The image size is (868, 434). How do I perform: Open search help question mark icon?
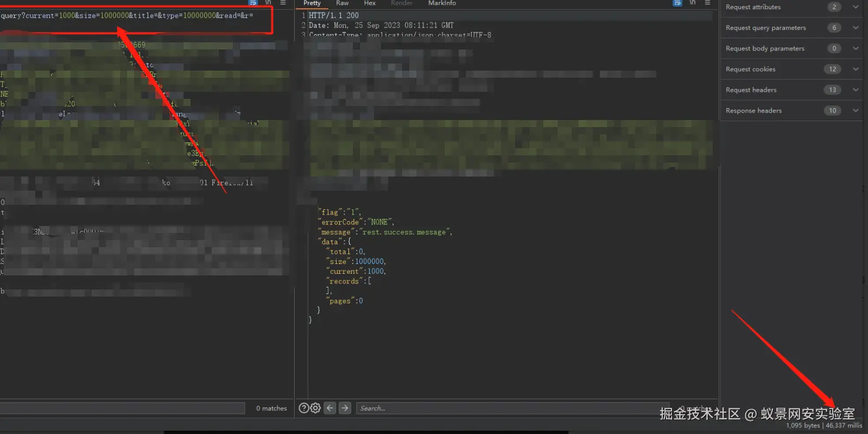pos(304,408)
